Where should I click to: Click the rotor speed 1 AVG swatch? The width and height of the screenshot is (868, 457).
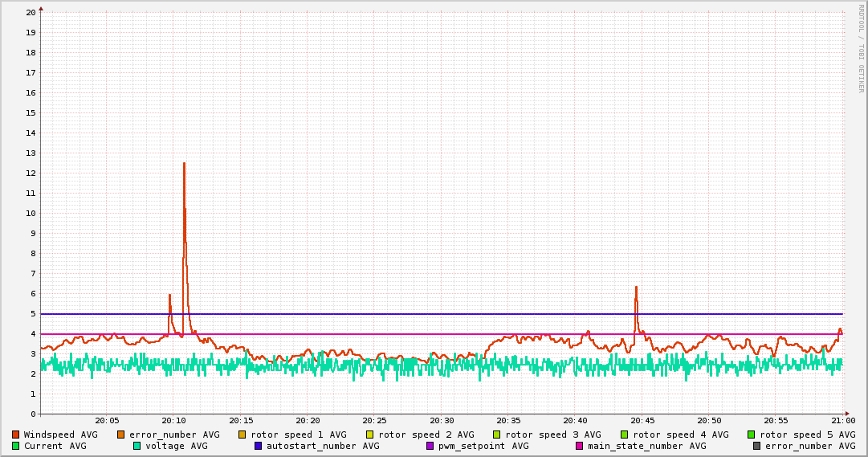(x=242, y=435)
